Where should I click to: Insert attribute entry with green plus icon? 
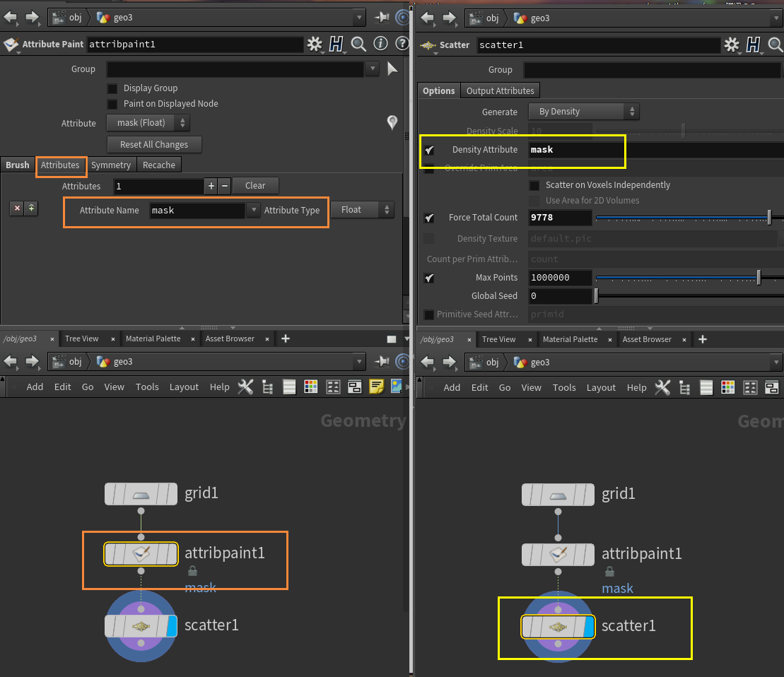[31, 208]
